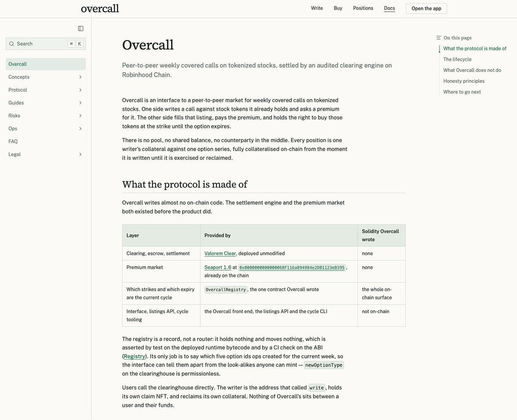517x420 pixels.
Task: Jump to The lifecycle section
Action: [457, 59]
